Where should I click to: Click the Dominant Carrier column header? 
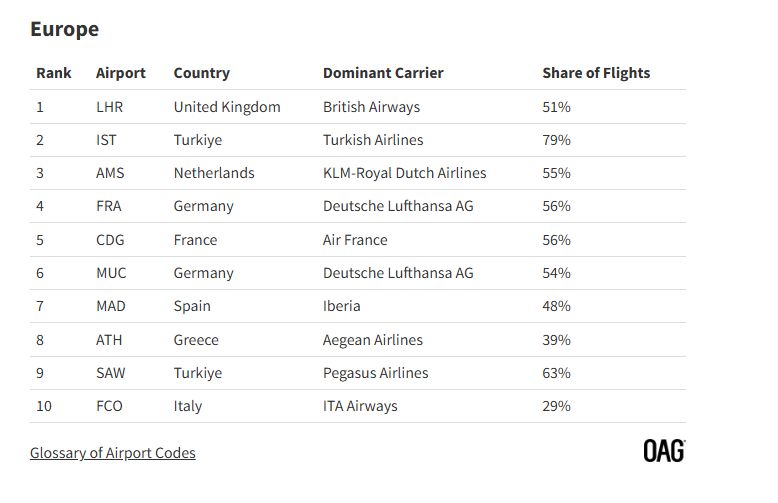coord(383,73)
